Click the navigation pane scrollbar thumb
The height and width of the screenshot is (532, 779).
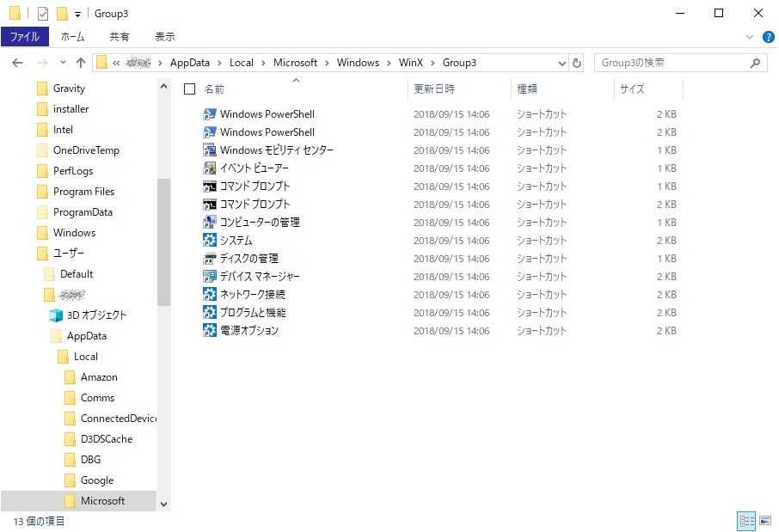click(x=163, y=242)
